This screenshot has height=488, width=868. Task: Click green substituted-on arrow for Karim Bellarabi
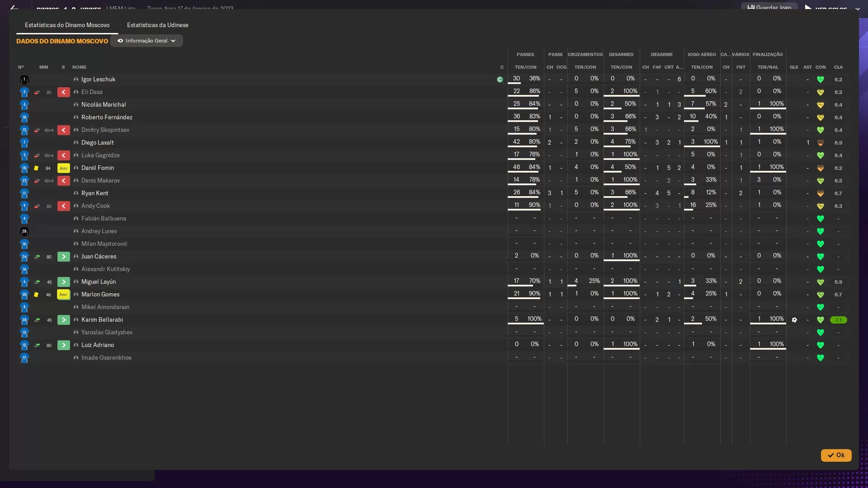click(64, 320)
